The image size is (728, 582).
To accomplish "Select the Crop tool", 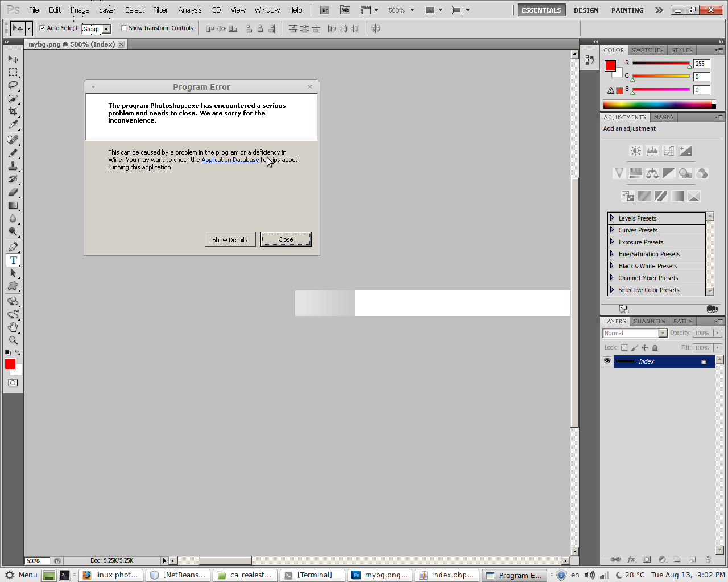I will tap(13, 111).
